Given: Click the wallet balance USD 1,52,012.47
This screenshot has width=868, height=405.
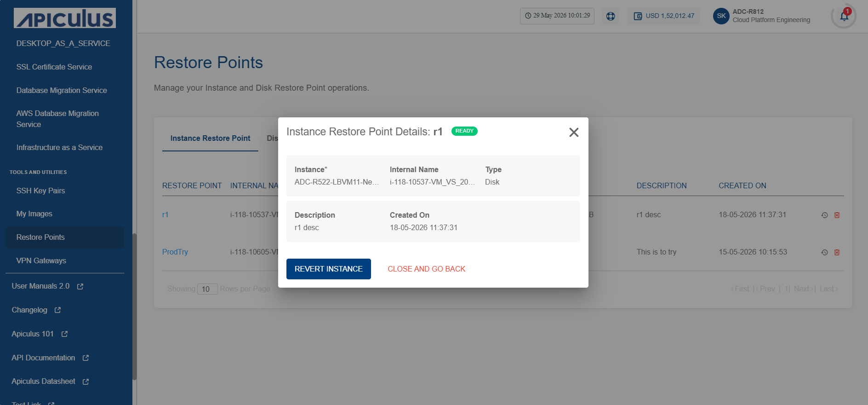Looking at the screenshot, I should (664, 16).
